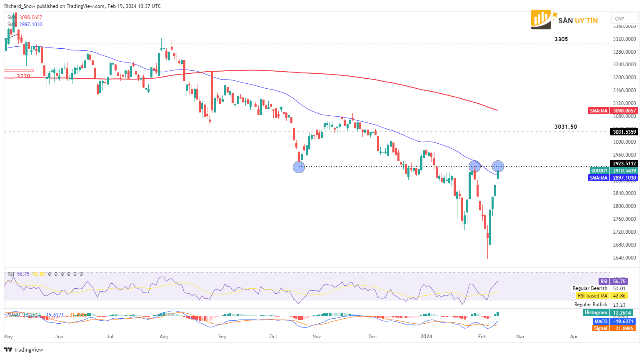Click the Nov label on the time axis
The width and height of the screenshot is (644, 357).
coord(317,337)
